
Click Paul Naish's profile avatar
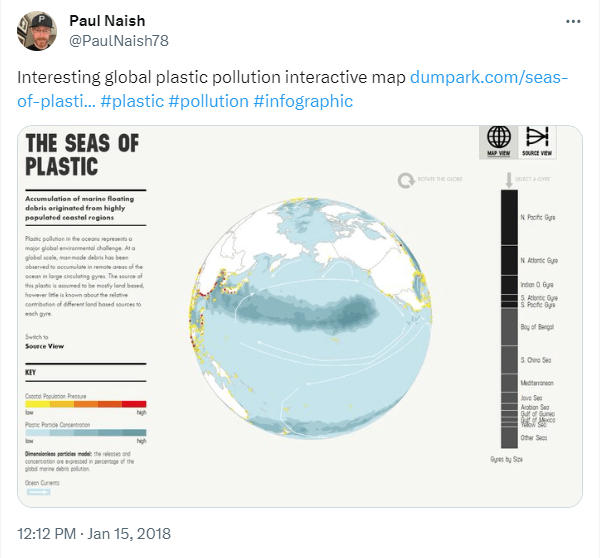(37, 31)
